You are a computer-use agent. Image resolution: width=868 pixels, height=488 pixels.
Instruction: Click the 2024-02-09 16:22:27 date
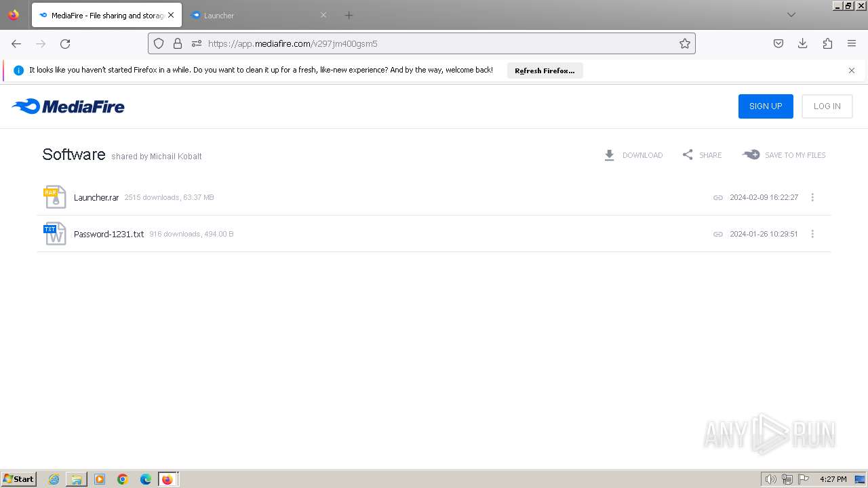(x=764, y=198)
